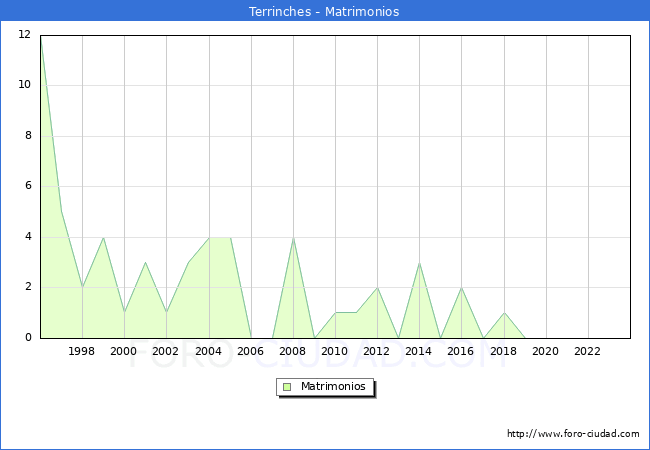Click the x-axis label 2002
This screenshot has width=650, height=450.
pyautogui.click(x=165, y=351)
